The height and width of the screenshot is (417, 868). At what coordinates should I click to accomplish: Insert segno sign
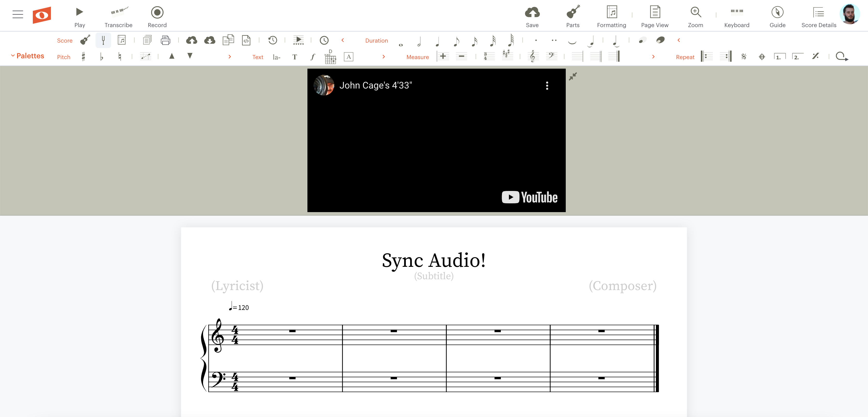(x=744, y=57)
